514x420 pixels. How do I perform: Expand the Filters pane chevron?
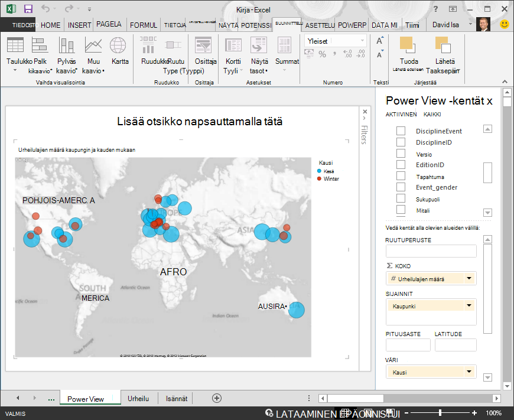pos(365,118)
